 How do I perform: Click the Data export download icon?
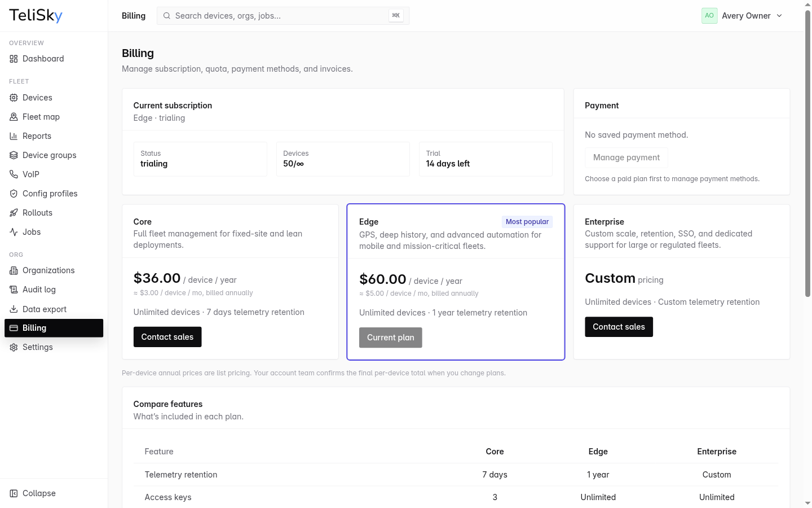coord(14,309)
